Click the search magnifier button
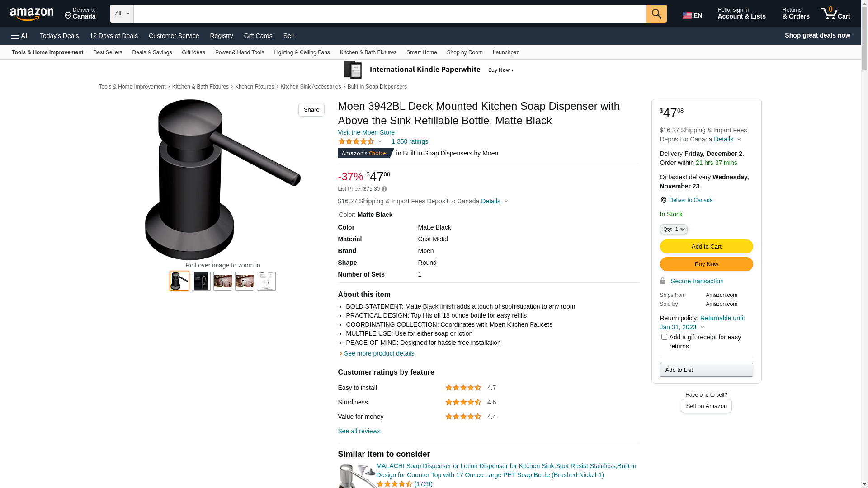Screen dimensions: 868x488 coord(656,14)
